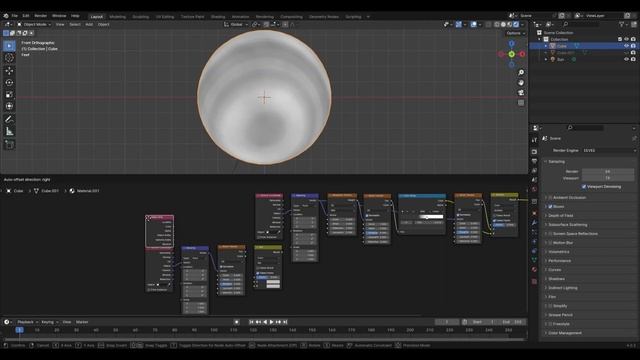This screenshot has width=640, height=360.
Task: Expand the Color Management panel
Action: click(x=564, y=333)
